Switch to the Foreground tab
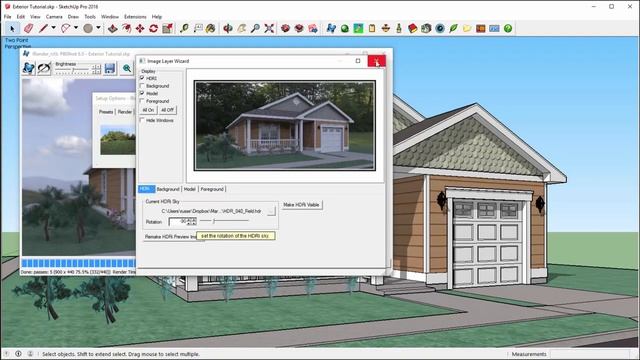The width and height of the screenshot is (640, 360). 212,189
